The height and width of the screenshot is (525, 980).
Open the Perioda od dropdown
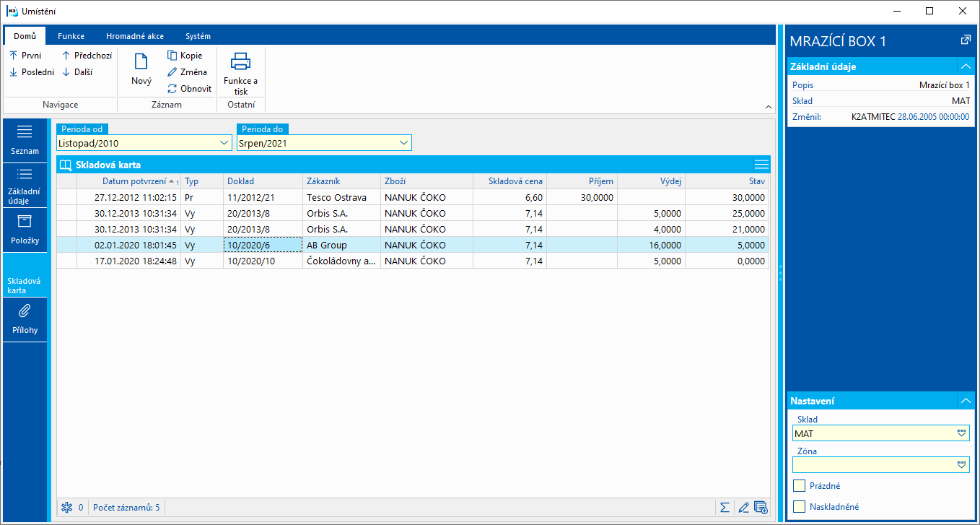coord(224,144)
